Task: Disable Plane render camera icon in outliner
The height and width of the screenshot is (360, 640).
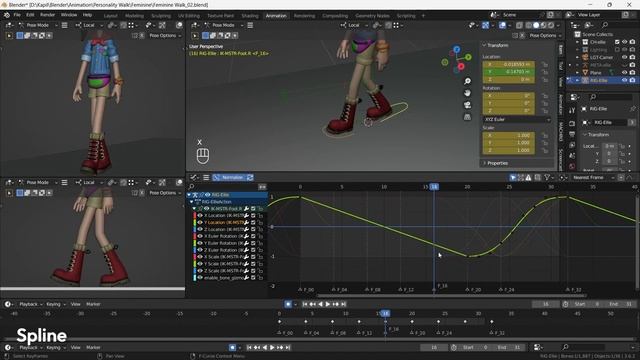Action: 632,73
